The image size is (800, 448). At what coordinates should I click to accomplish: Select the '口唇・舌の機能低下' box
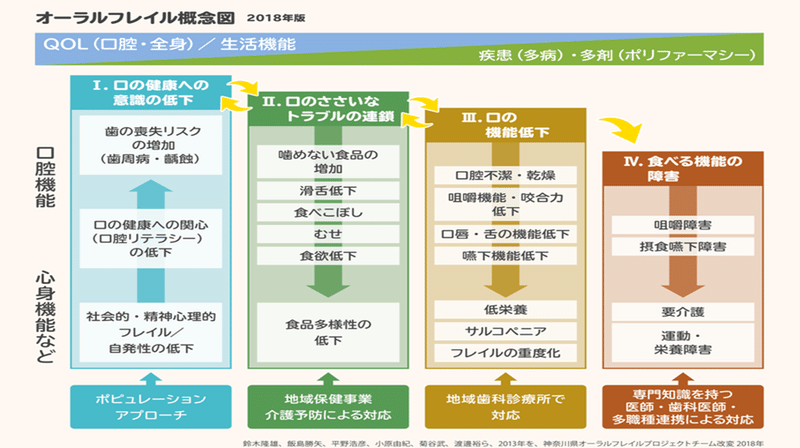[x=506, y=234]
